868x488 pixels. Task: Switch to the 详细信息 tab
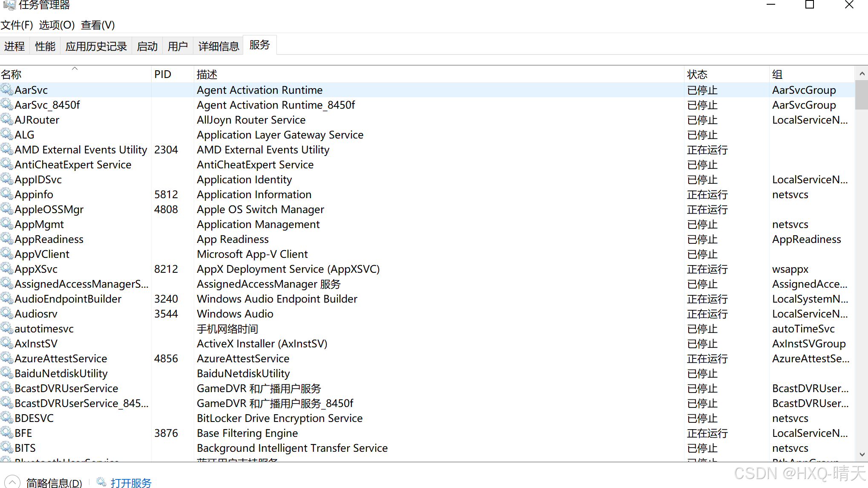218,46
